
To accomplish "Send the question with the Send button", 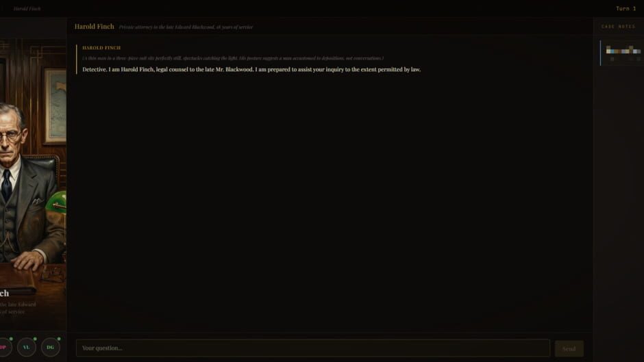I will [x=569, y=348].
